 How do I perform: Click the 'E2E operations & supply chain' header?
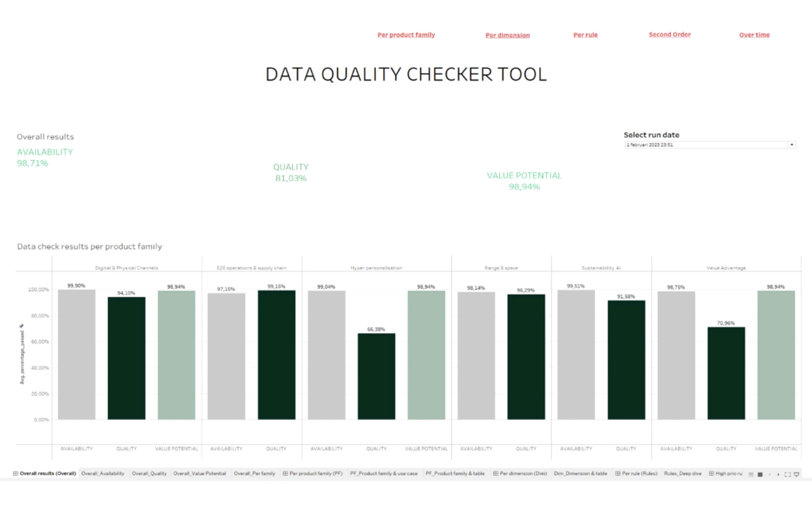pyautogui.click(x=252, y=268)
